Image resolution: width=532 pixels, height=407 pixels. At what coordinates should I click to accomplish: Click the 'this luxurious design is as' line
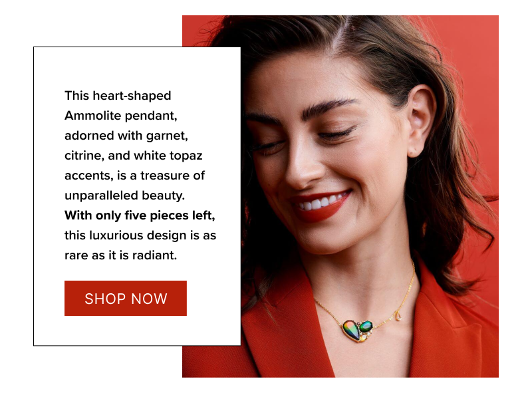[140, 235]
